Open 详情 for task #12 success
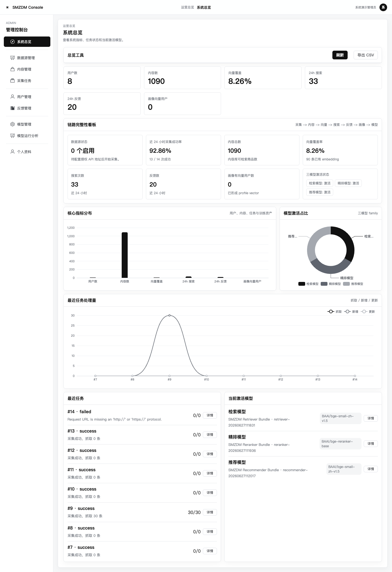Image resolution: width=392 pixels, height=572 pixels. point(210,454)
